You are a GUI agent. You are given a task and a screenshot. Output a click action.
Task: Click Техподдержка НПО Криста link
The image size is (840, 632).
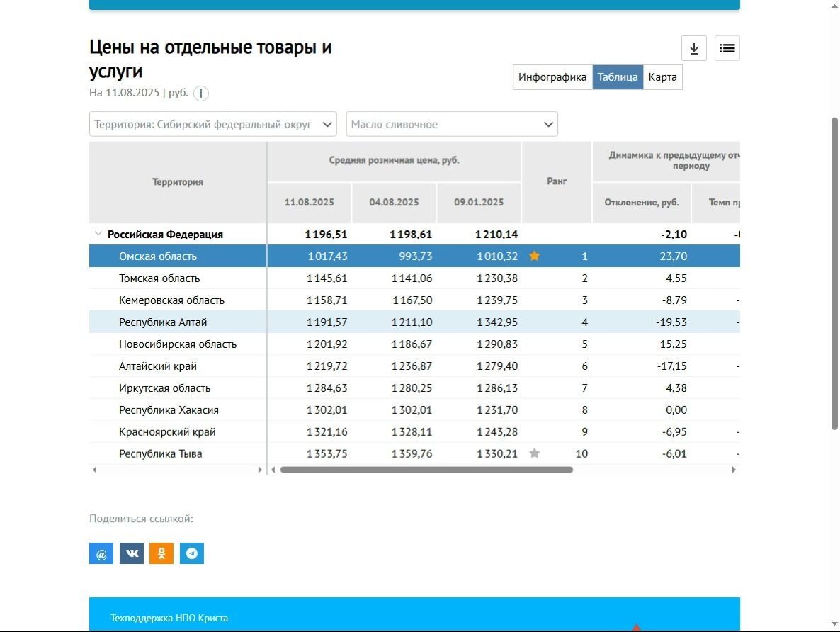[169, 618]
